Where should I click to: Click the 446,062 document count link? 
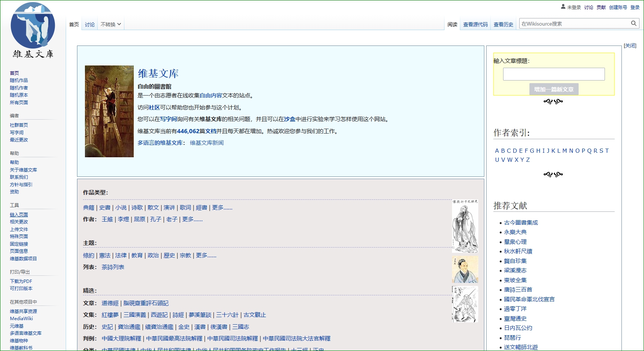188,131
